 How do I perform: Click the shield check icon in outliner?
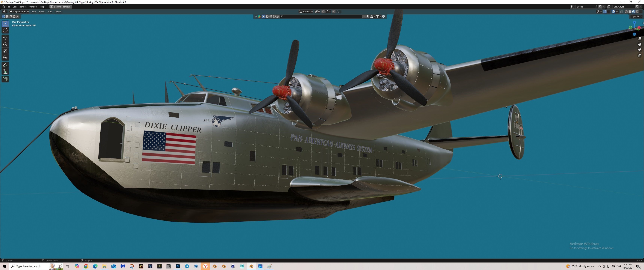[384, 16]
